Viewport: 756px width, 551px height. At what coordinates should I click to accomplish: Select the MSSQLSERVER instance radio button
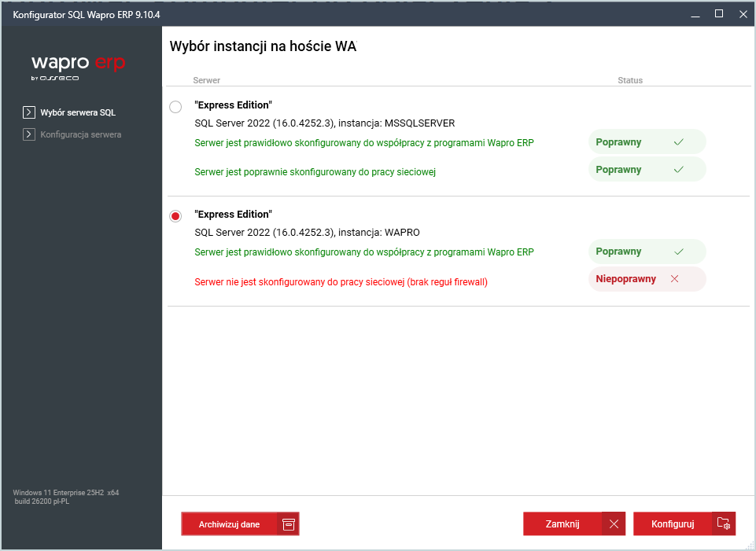coord(175,106)
